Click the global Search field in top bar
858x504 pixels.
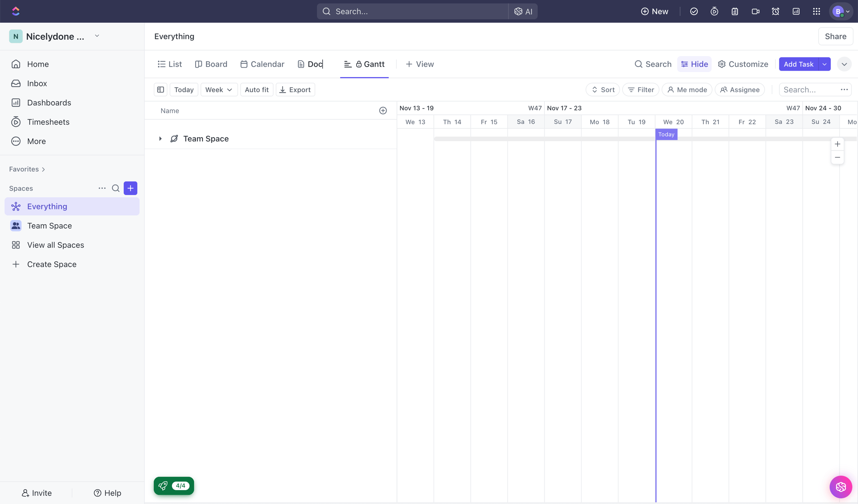tap(413, 11)
